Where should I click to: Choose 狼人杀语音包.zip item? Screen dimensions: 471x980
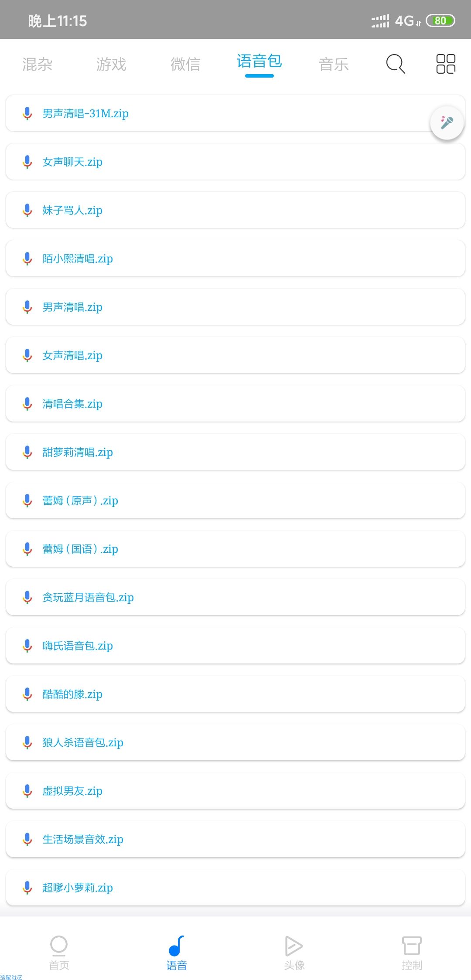(x=235, y=742)
